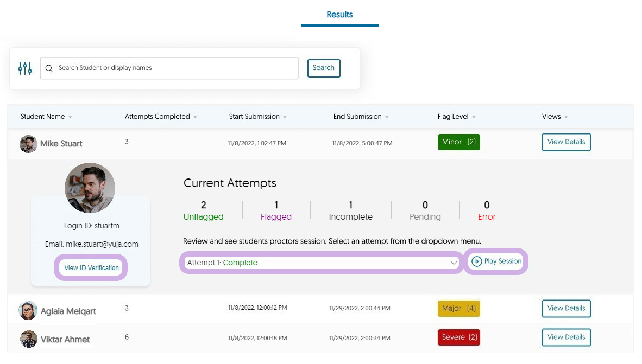Click Mike Stuart's small row avatar
642x364 pixels.
pos(28,144)
